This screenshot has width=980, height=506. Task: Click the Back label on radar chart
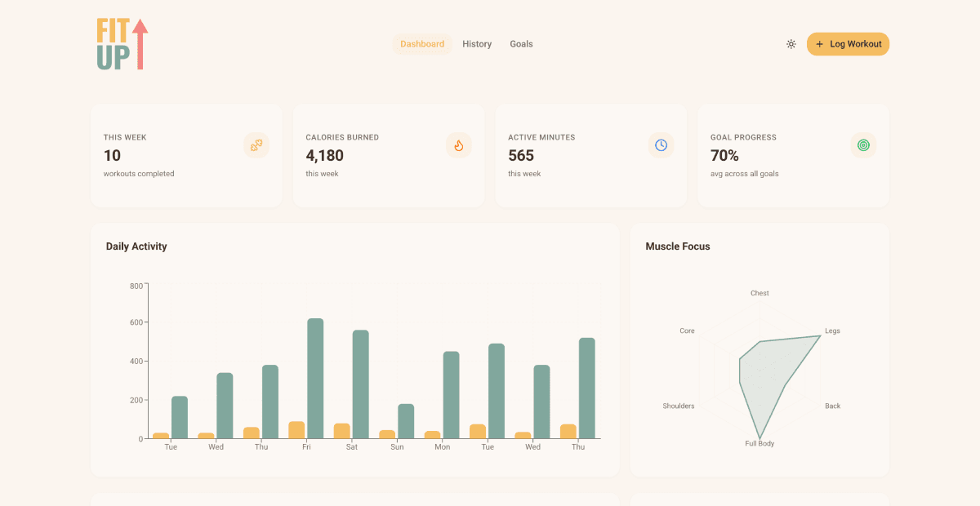coord(832,406)
